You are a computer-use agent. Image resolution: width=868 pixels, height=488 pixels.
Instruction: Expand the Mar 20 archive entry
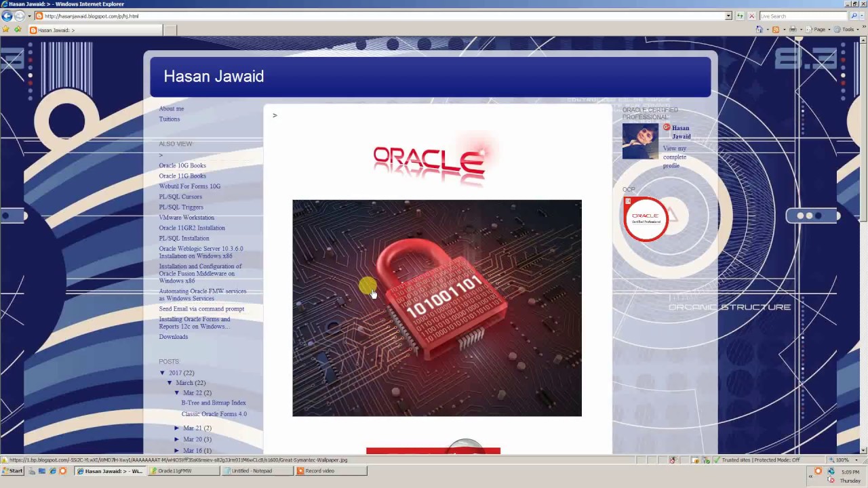coord(177,439)
